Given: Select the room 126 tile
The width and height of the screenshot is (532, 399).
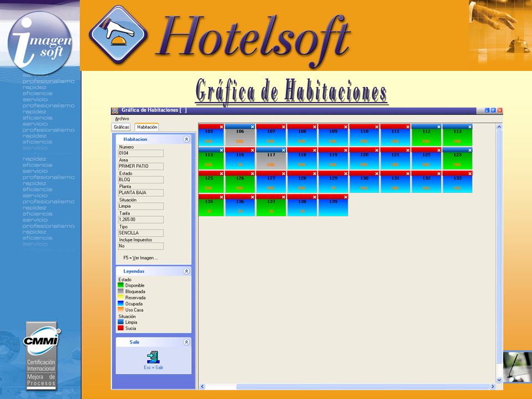Looking at the screenshot, I should pyautogui.click(x=240, y=182).
